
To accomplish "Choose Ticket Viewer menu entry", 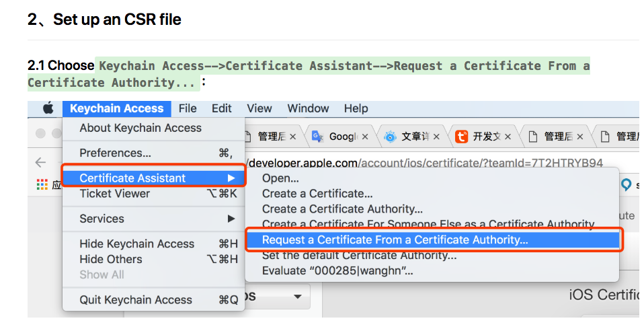I will [154, 194].
